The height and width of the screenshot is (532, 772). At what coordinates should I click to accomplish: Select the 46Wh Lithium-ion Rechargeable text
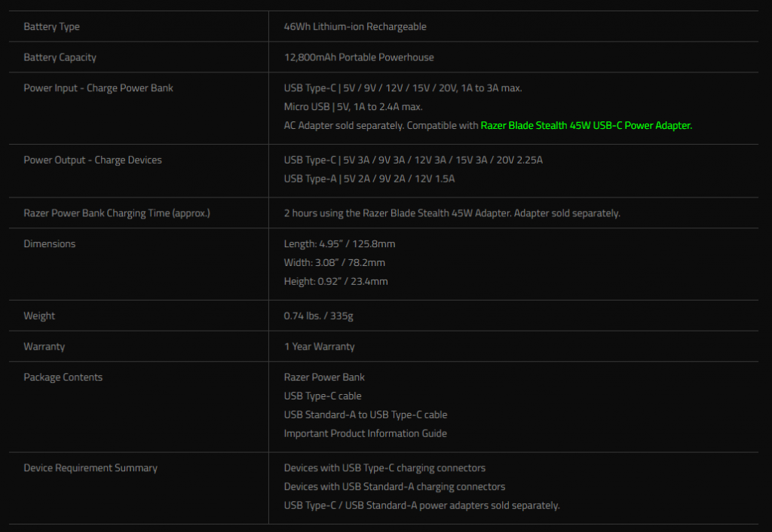click(x=355, y=26)
